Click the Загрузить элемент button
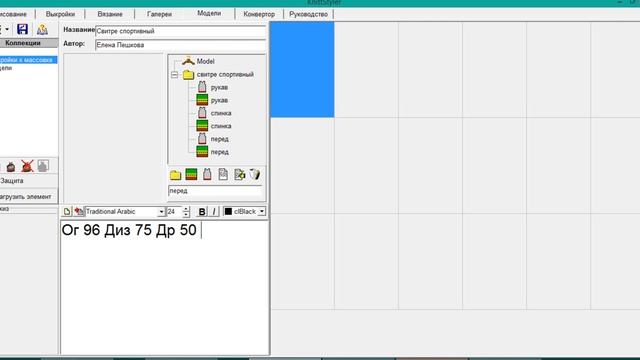 (29, 197)
